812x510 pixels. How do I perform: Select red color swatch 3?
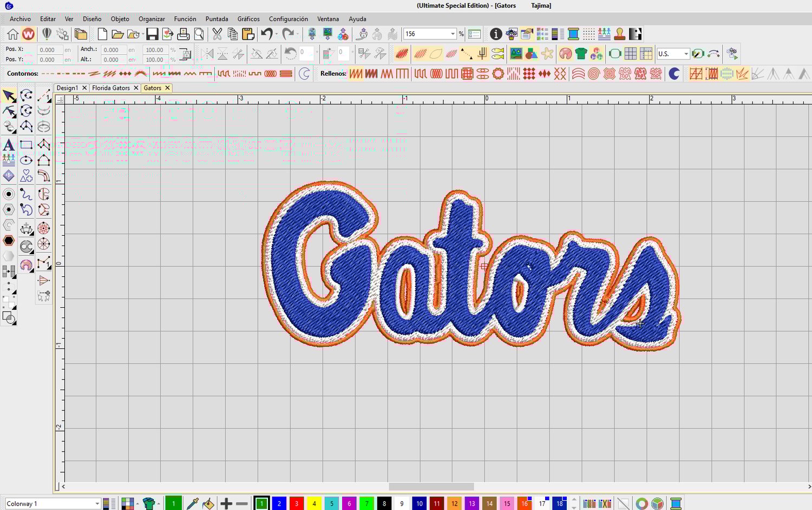pos(297,504)
